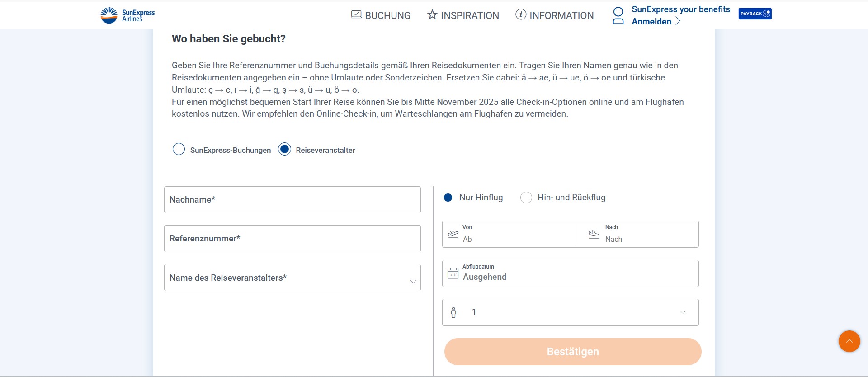The height and width of the screenshot is (377, 868).
Task: Open the BUCHUNG menu
Action: coord(381,15)
